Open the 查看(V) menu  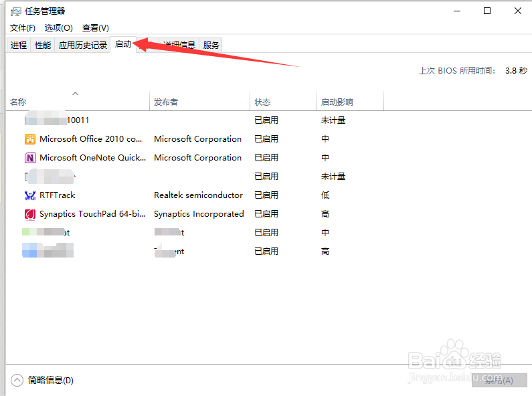pos(95,28)
